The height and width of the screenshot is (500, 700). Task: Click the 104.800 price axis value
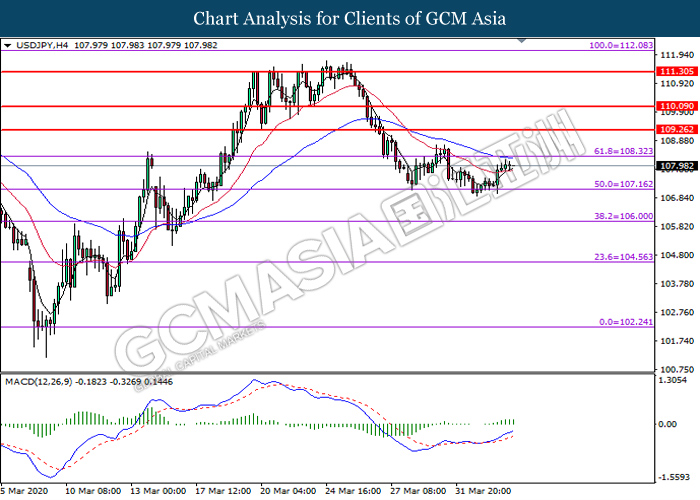[x=677, y=255]
